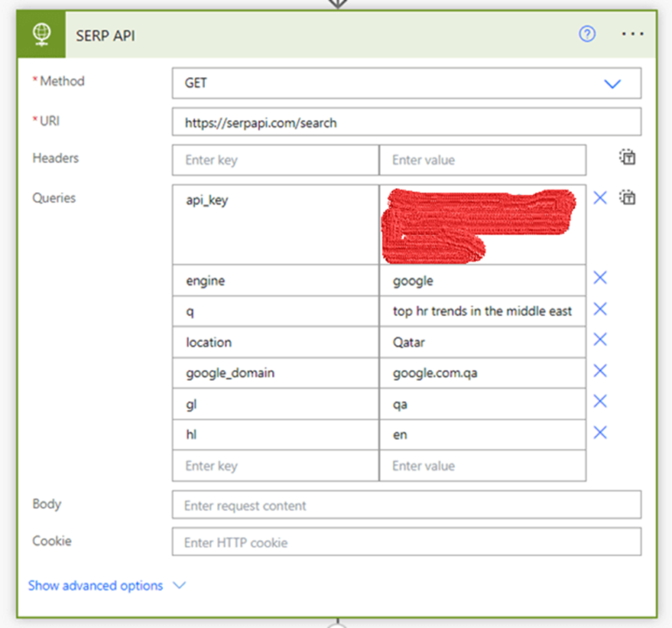The image size is (672, 628).
Task: Open the three-dot action menu
Action: click(x=632, y=34)
